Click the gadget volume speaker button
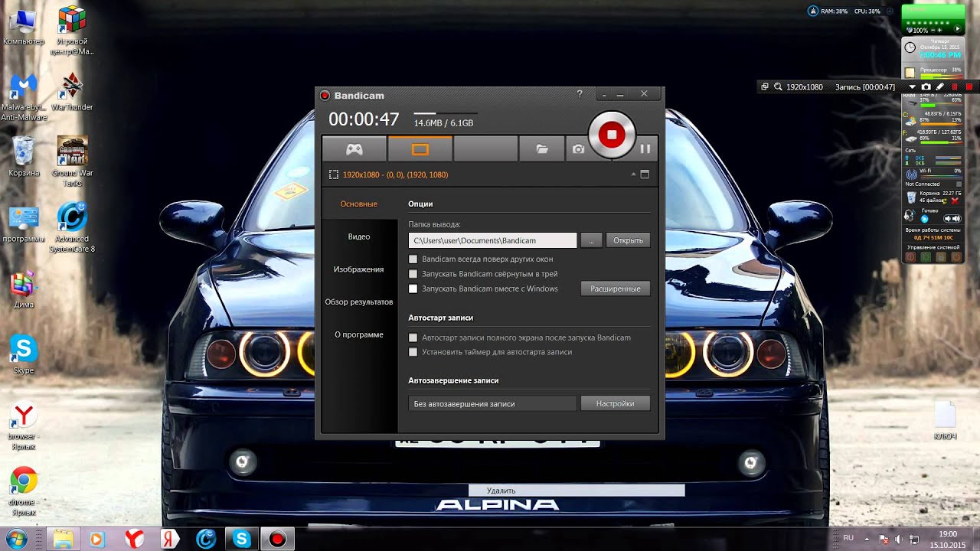 pyautogui.click(x=952, y=219)
